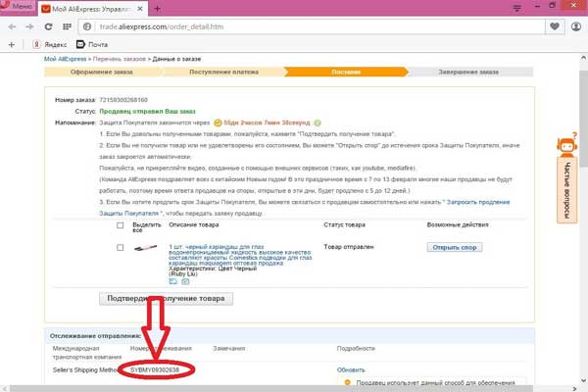Open the Opera Menu button
The width and height of the screenshot is (588, 392).
17,6
